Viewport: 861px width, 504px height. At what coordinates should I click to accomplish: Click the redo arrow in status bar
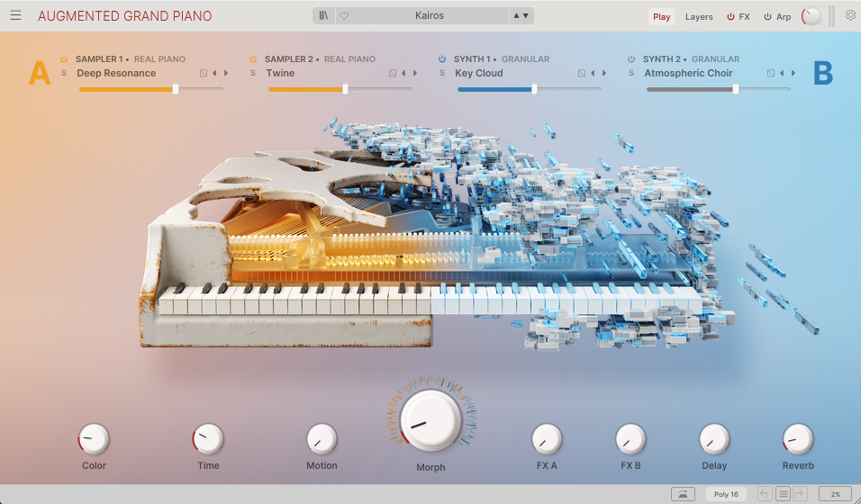pos(800,494)
